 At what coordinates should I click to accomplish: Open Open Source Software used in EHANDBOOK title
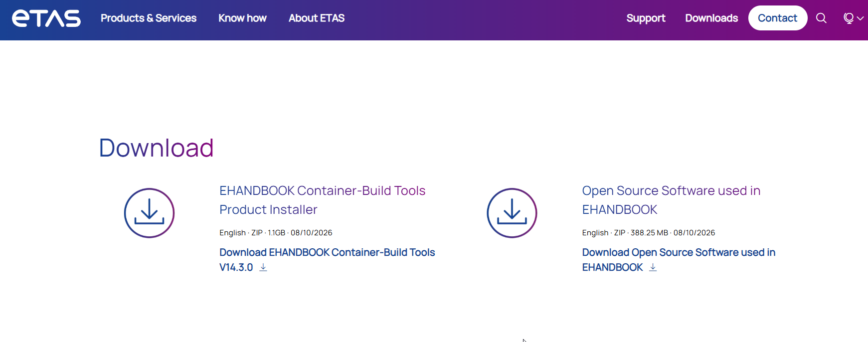pos(671,200)
